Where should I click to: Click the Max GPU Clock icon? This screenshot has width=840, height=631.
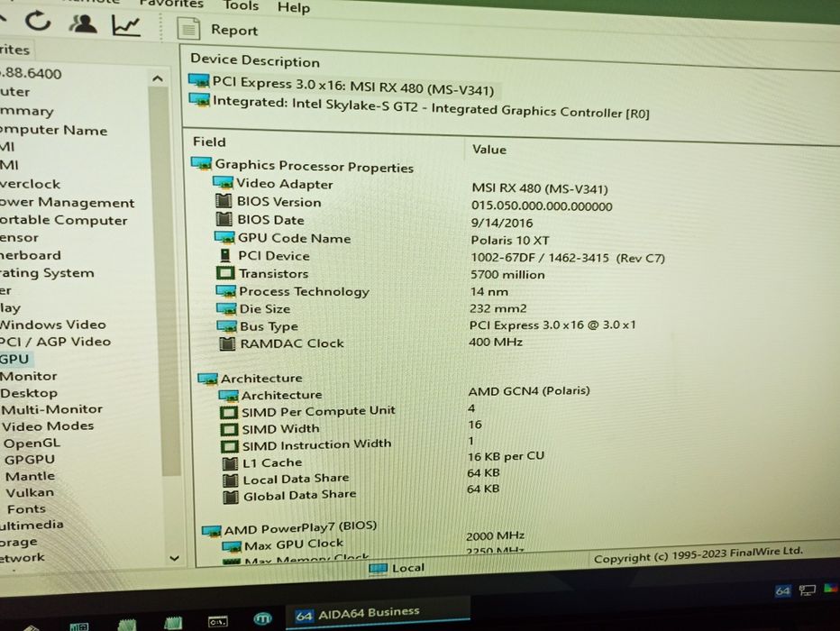click(x=232, y=546)
